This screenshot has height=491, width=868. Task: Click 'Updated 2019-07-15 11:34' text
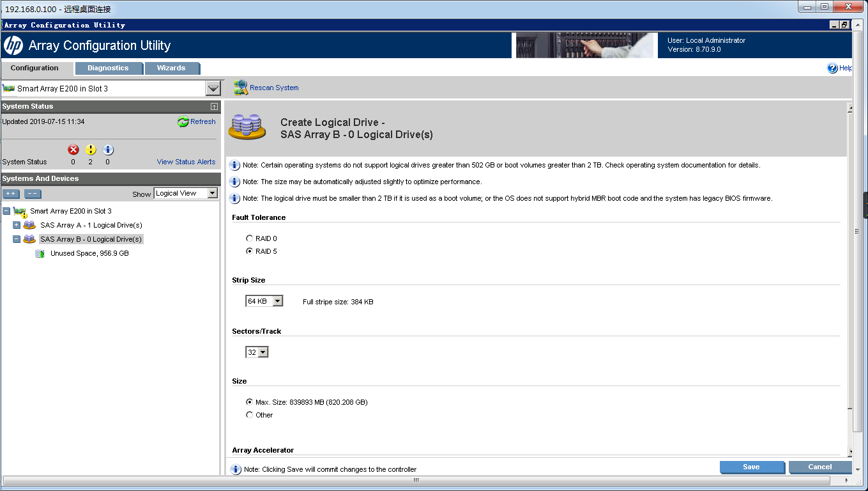click(43, 121)
